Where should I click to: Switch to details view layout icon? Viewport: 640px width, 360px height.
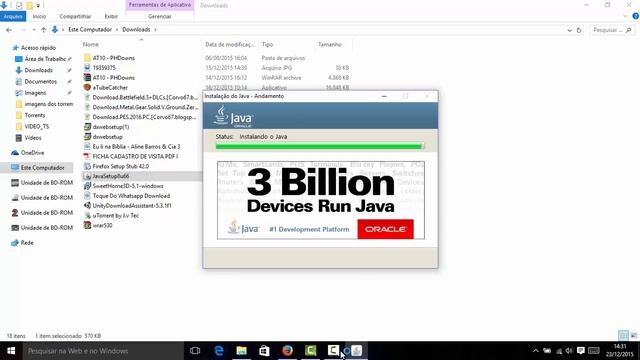tap(623, 336)
